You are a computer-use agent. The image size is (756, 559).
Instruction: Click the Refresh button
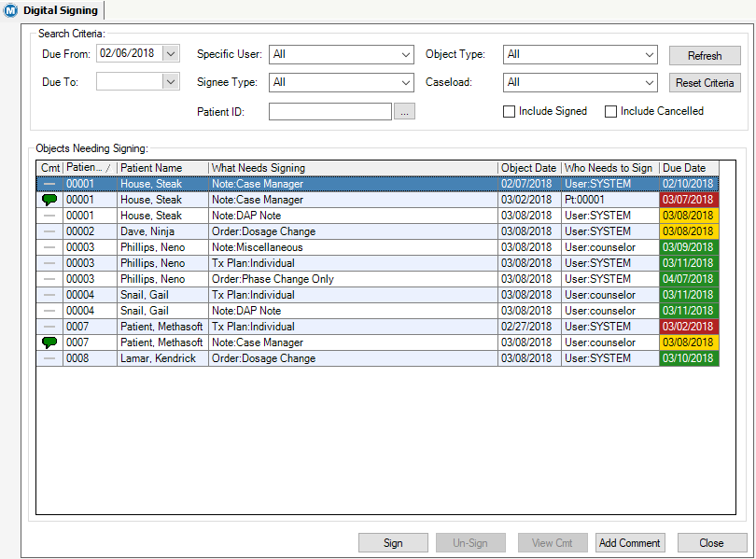(x=705, y=55)
